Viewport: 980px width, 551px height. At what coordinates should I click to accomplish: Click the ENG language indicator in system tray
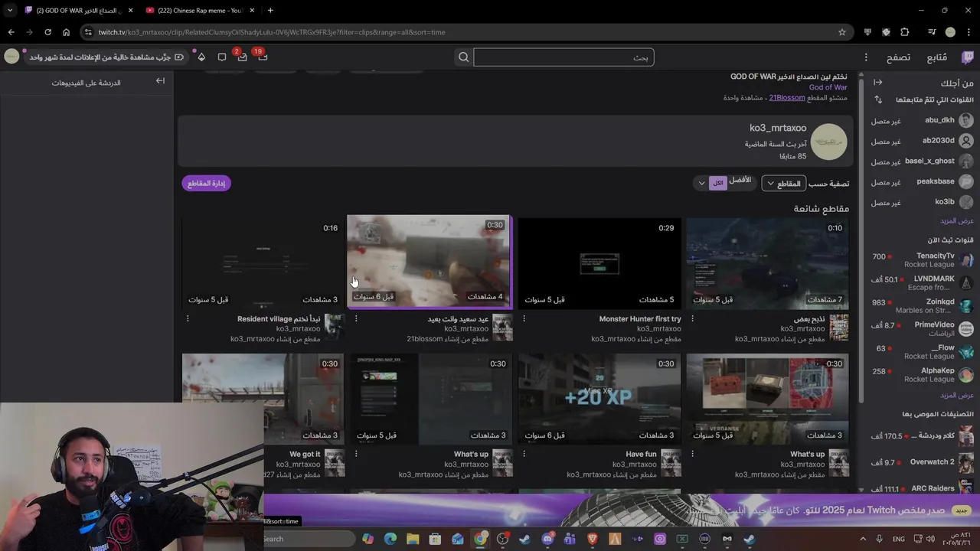pyautogui.click(x=898, y=539)
